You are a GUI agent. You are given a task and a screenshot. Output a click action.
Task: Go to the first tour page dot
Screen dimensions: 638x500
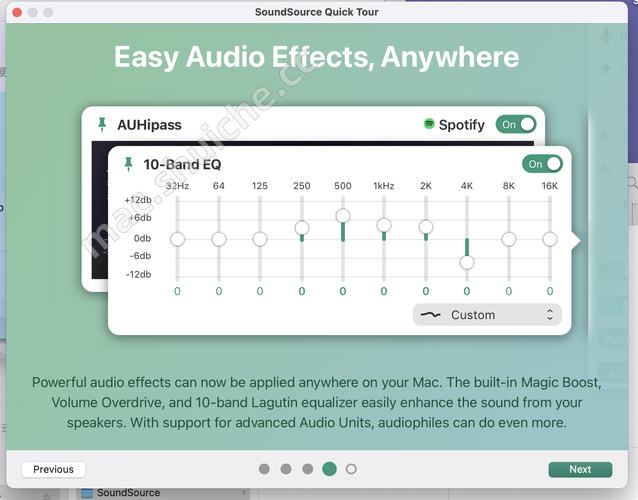[264, 468]
